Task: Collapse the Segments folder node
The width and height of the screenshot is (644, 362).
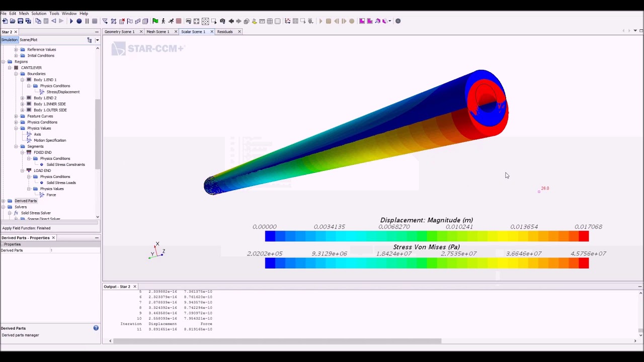Action: [x=16, y=146]
